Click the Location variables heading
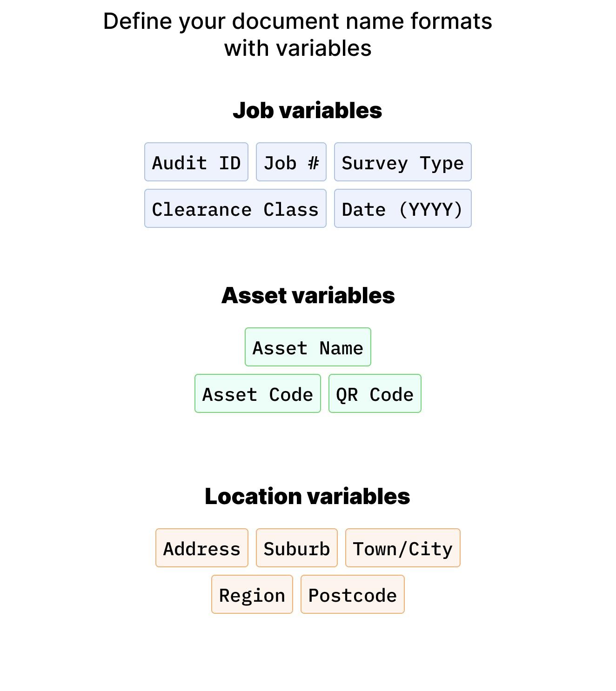Screen dimensions: 616x691 (x=308, y=496)
